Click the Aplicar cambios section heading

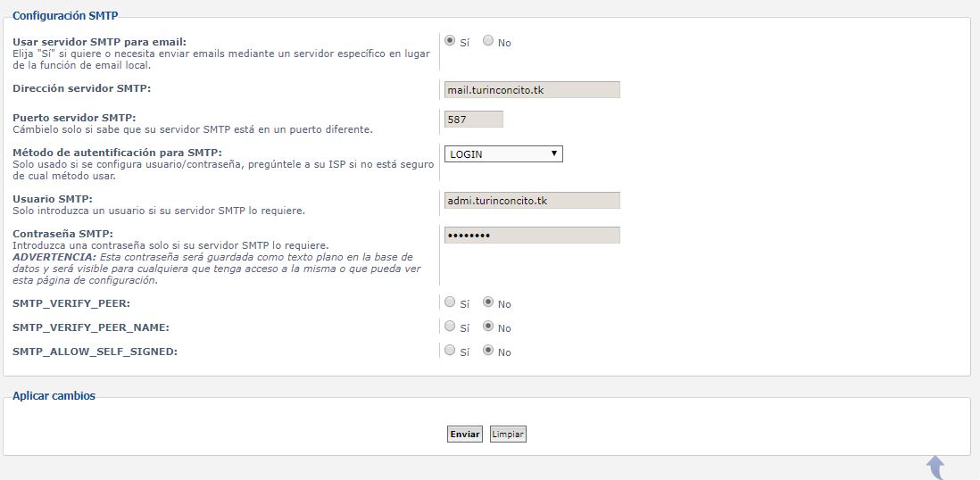pyautogui.click(x=54, y=395)
